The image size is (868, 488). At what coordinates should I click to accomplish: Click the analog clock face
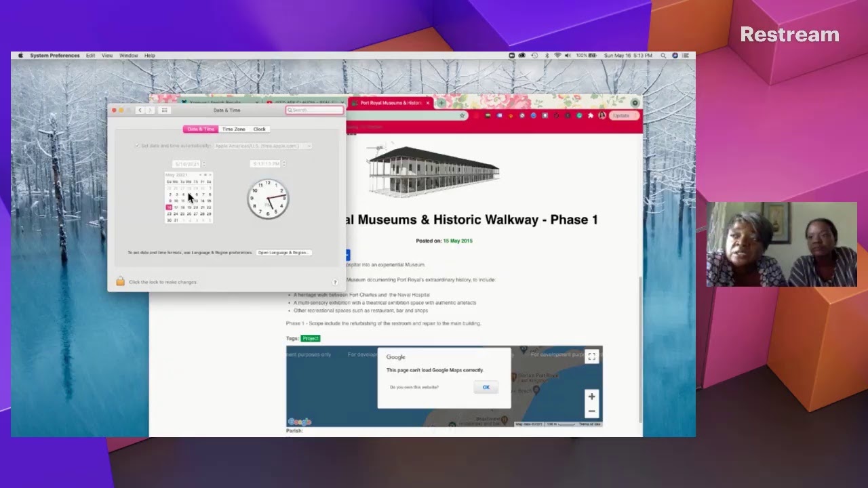pyautogui.click(x=268, y=199)
